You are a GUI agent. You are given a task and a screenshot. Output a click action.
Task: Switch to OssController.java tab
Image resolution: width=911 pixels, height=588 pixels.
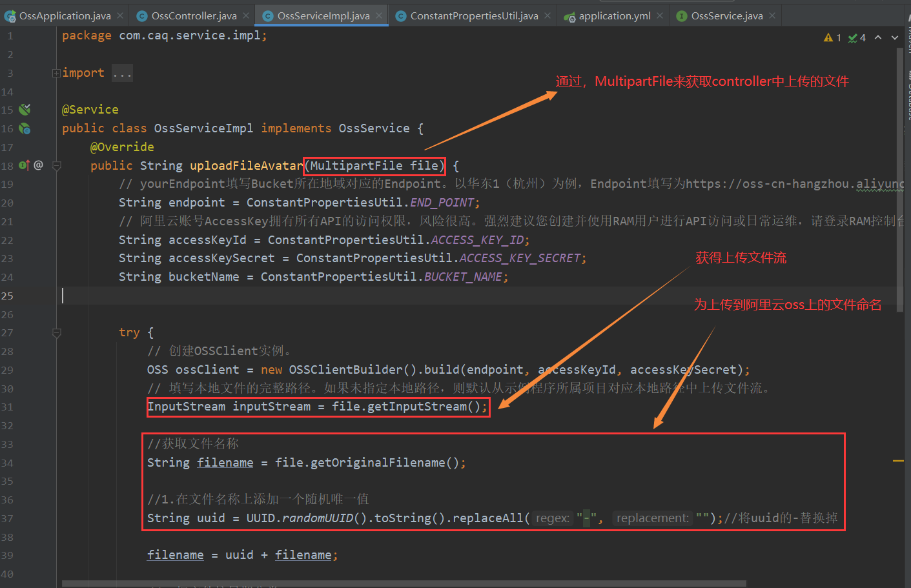point(194,15)
